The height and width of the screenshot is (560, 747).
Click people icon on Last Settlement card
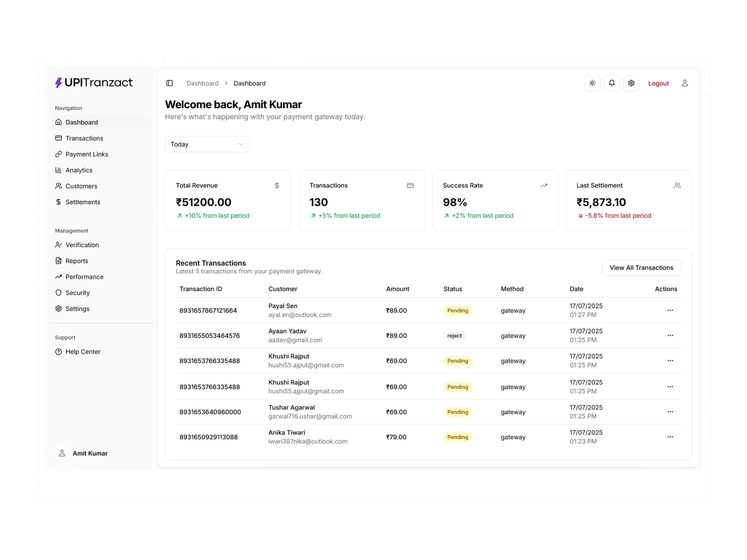tap(677, 185)
